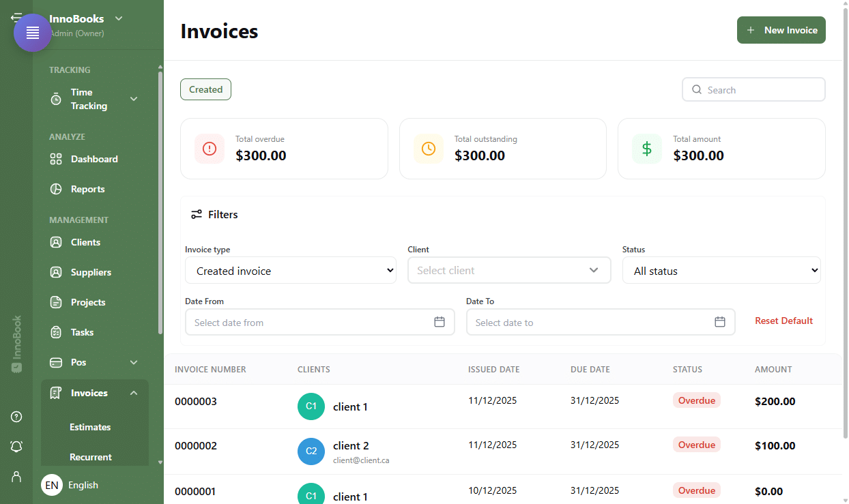The height and width of the screenshot is (504, 849).
Task: Click the Invoices receipt icon in sidebar
Action: click(x=56, y=393)
